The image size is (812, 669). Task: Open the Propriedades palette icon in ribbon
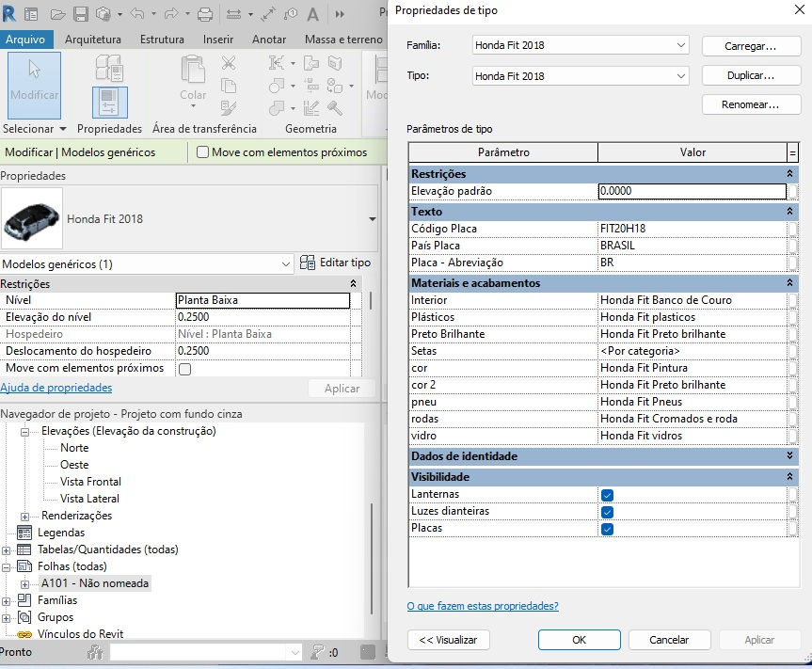pos(109,103)
